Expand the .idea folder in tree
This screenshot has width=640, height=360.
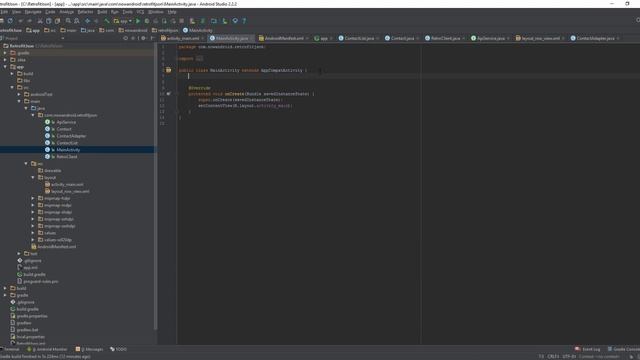5,60
